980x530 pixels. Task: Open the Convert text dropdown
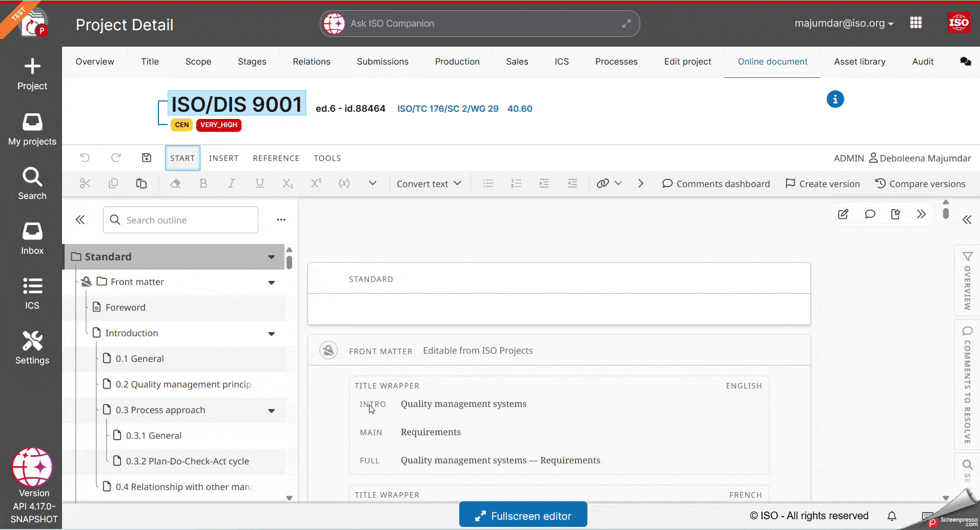pos(429,184)
